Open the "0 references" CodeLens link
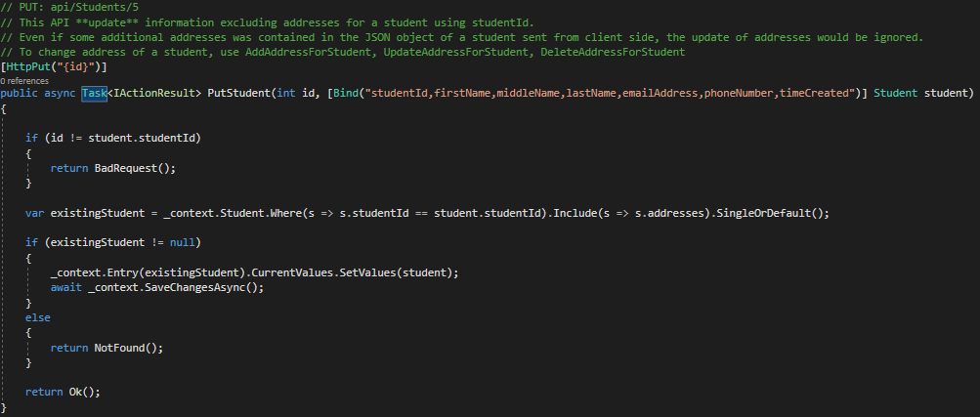Screen dimensions: 980x417 24,81
